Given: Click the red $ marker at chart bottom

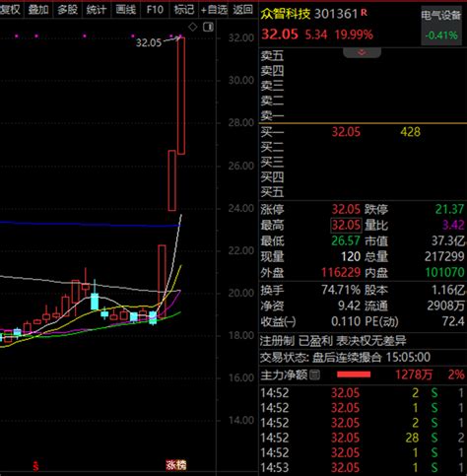Looking at the screenshot, I should pyautogui.click(x=35, y=466).
